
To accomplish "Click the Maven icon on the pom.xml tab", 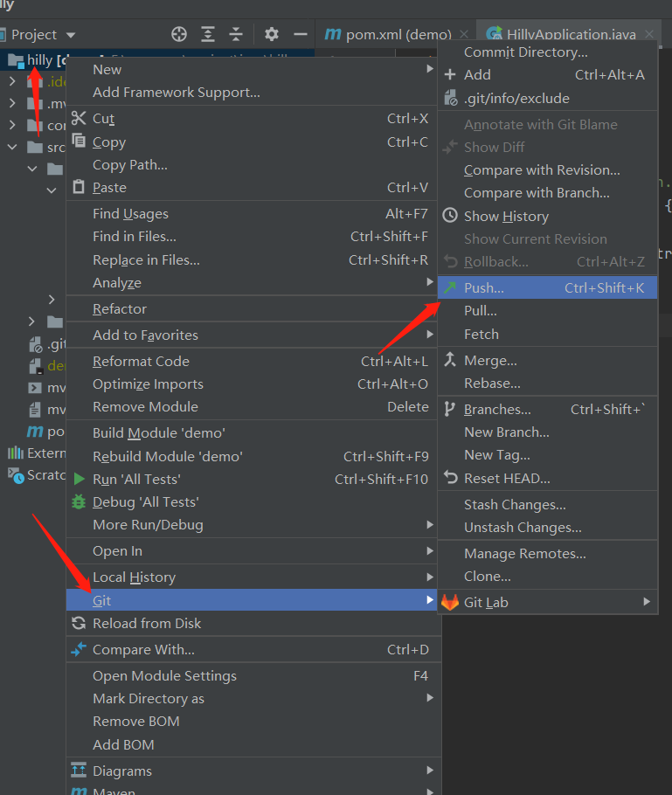I will (333, 34).
